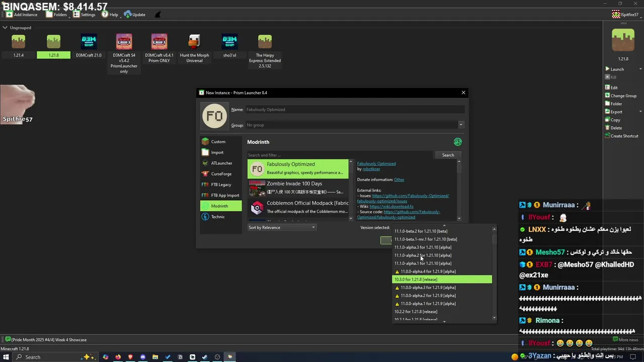Screen dimensions: 644x362
Task: Open the wiki.download.fo link
Action: (x=391, y=206)
